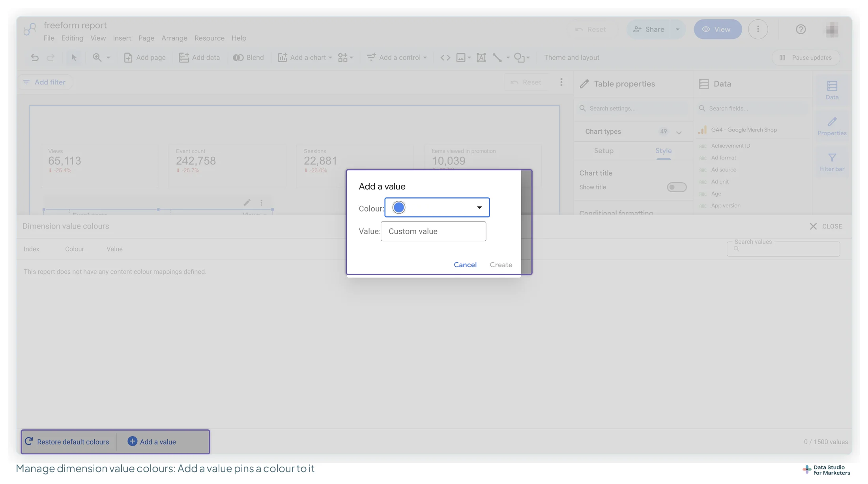The image size is (868, 484).
Task: Select the Ad format field
Action: pos(723,158)
